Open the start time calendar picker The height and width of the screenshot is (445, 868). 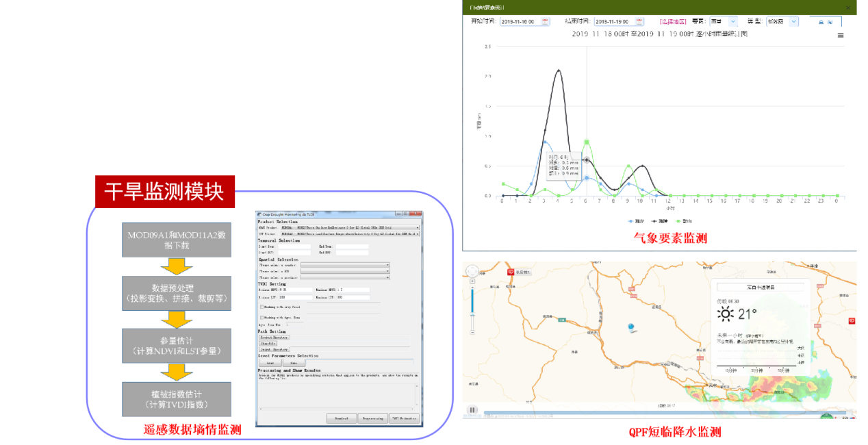(x=546, y=22)
